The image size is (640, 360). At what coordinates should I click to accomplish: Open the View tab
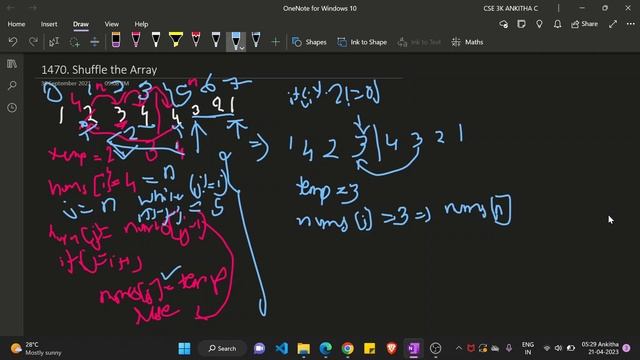(x=111, y=24)
